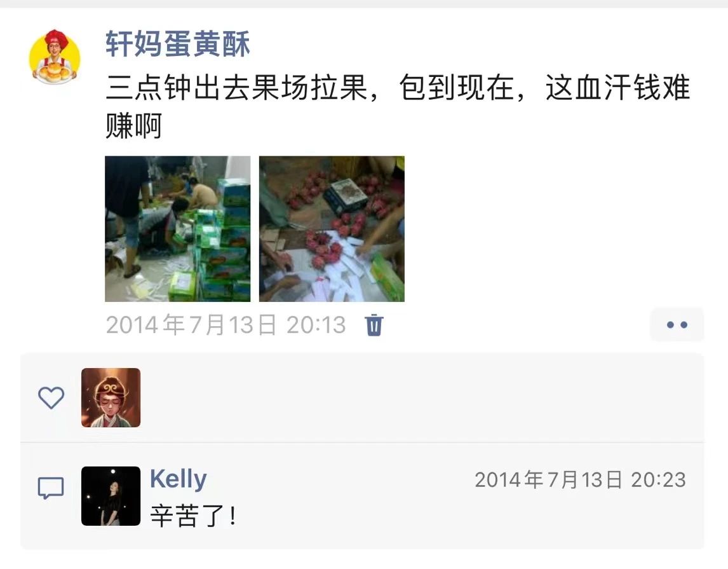This screenshot has width=728, height=569.
Task: Tap the heart like icon
Action: click(x=51, y=397)
